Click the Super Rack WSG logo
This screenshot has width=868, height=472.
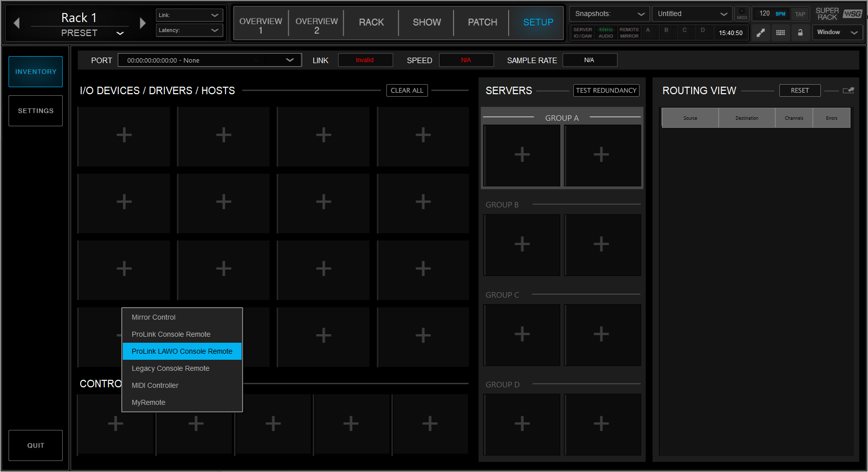(x=839, y=14)
